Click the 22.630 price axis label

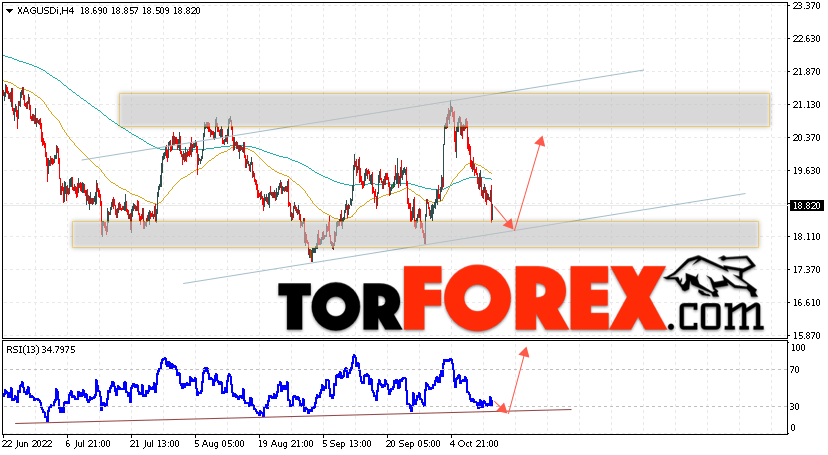(806, 39)
